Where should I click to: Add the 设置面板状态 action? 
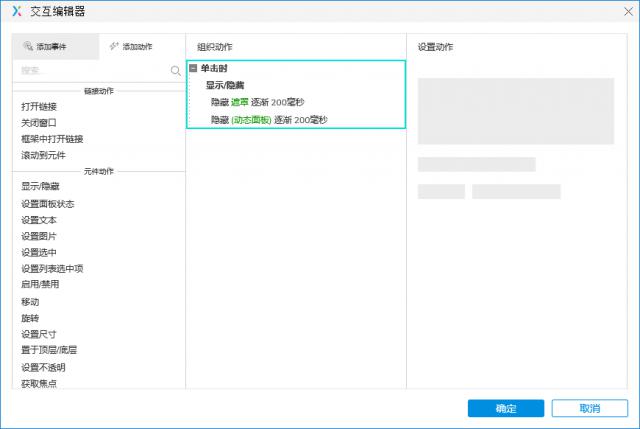coord(48,203)
